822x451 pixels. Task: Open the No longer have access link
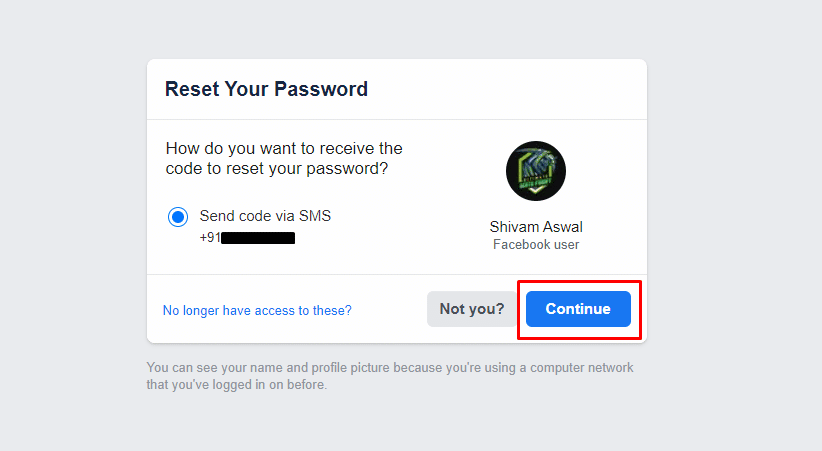tap(257, 310)
